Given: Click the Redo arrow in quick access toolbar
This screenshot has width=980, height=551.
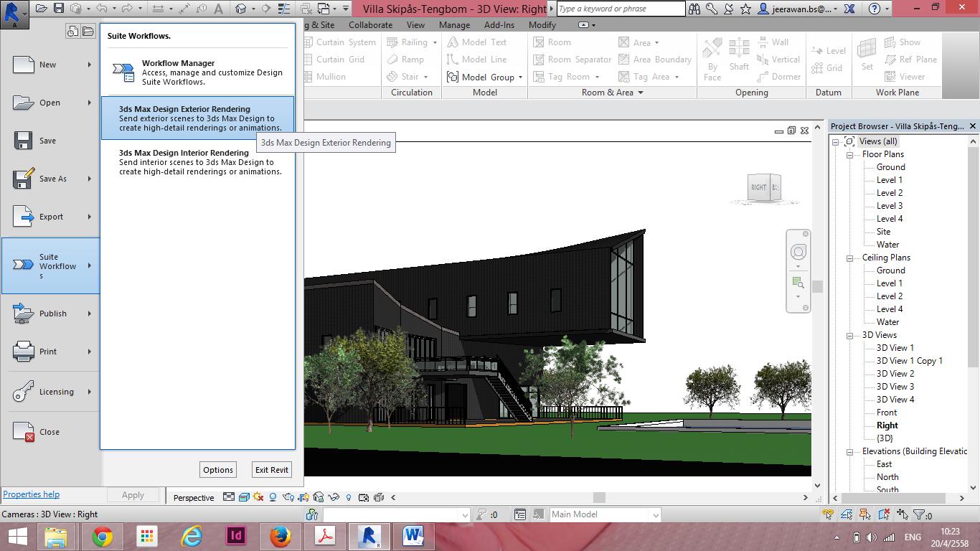Looking at the screenshot, I should pyautogui.click(x=126, y=9).
